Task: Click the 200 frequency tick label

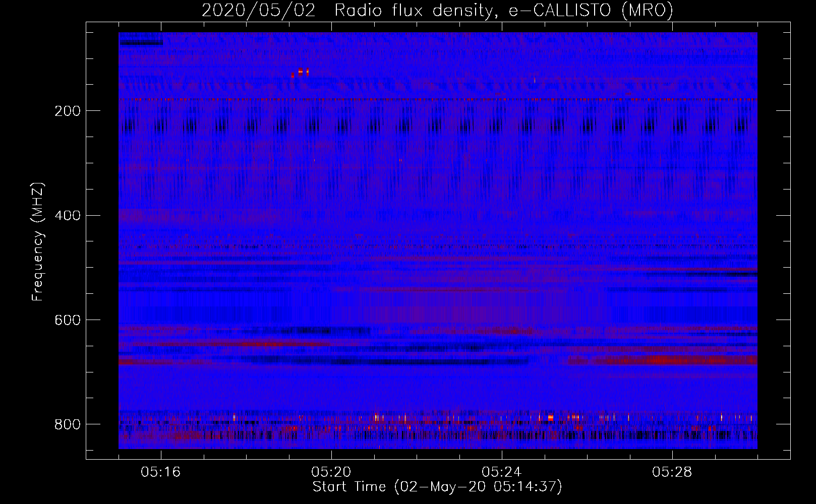Action: [67, 111]
